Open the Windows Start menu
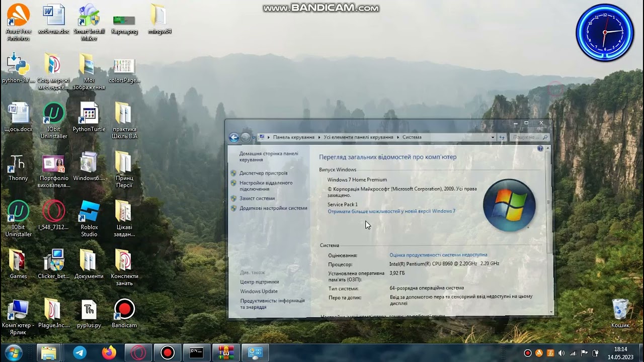Viewport: 644px width, 362px height. tap(13, 352)
